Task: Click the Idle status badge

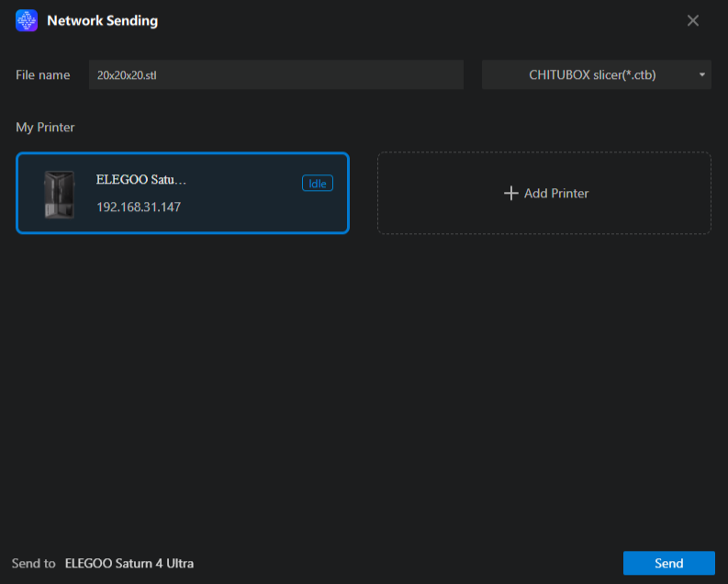Action: 318,184
